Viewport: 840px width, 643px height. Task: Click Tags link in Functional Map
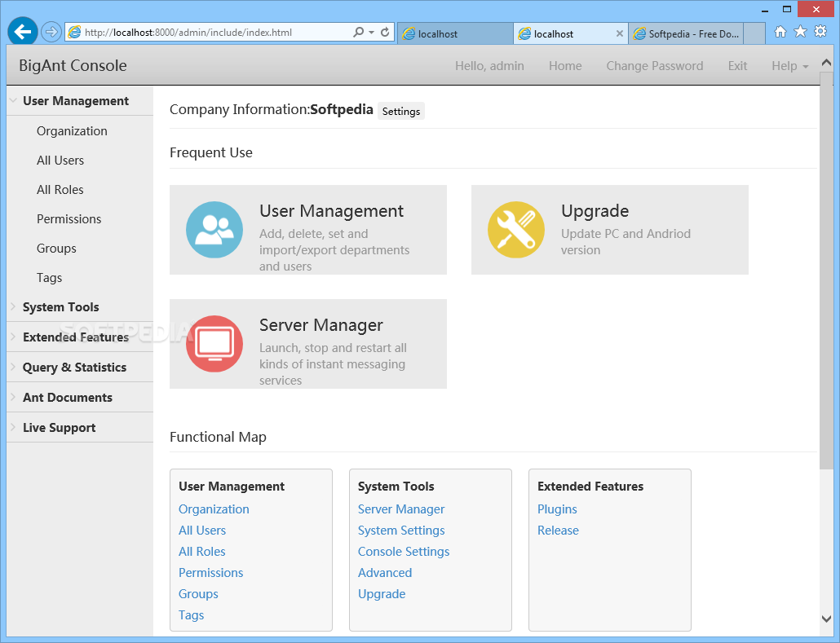(192, 615)
